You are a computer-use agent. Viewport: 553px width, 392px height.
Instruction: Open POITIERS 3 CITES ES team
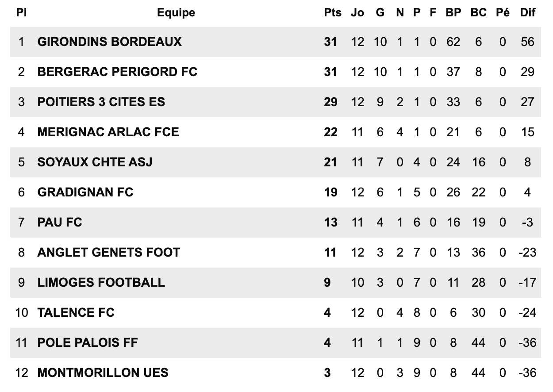101,102
